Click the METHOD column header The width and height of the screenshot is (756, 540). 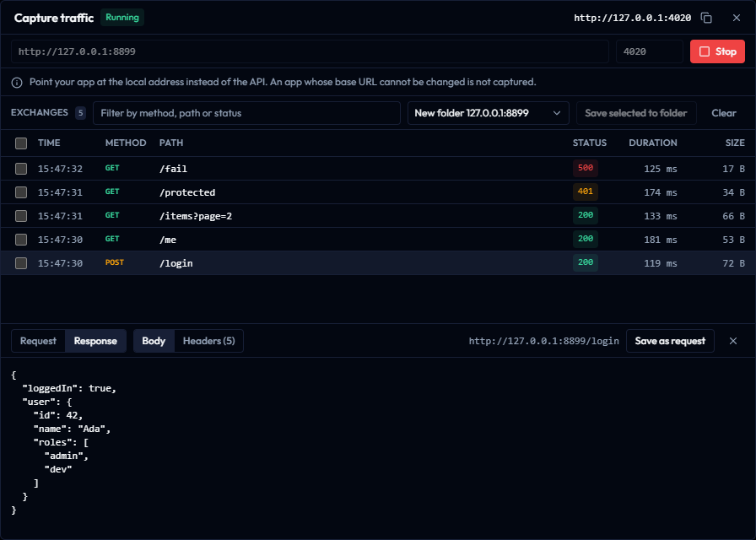(x=126, y=143)
